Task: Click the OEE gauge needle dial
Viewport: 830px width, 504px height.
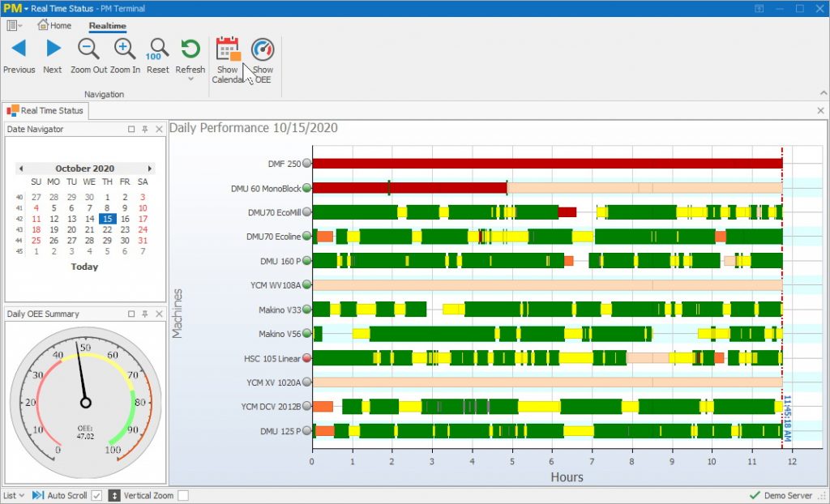Action: tap(85, 403)
